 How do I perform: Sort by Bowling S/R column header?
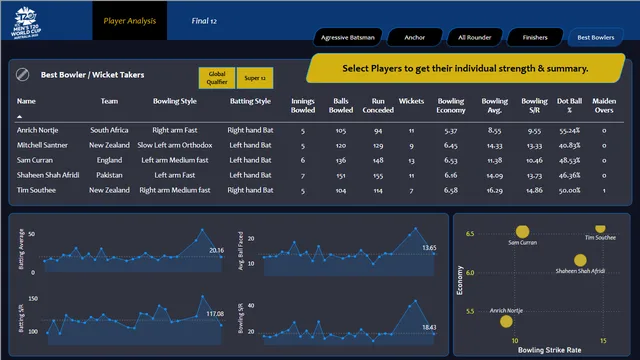pos(534,106)
